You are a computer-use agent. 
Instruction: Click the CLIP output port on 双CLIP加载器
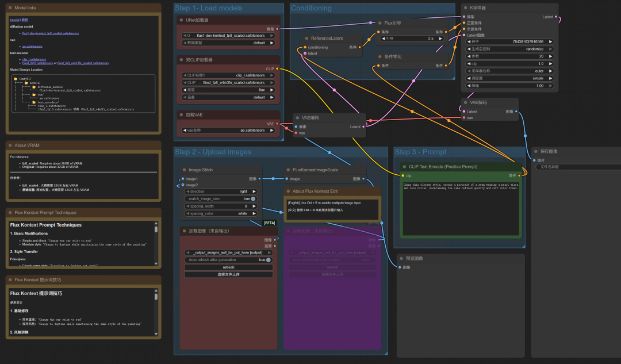click(x=277, y=68)
